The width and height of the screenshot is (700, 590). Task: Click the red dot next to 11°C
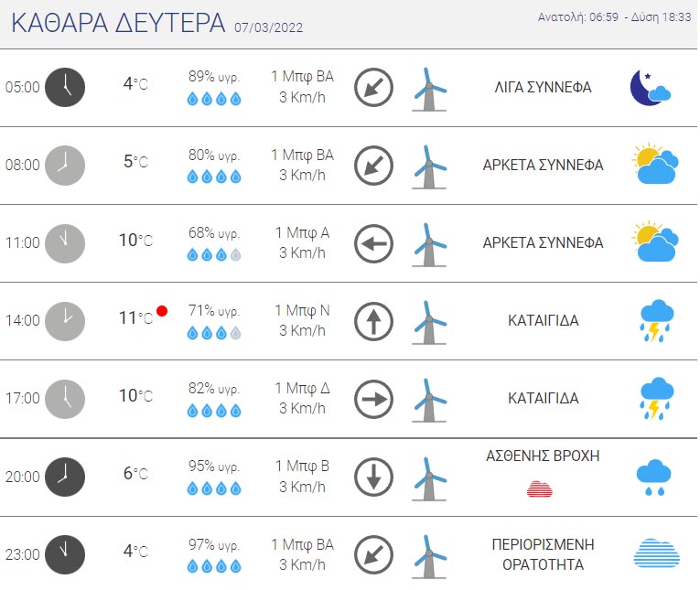coord(162,311)
